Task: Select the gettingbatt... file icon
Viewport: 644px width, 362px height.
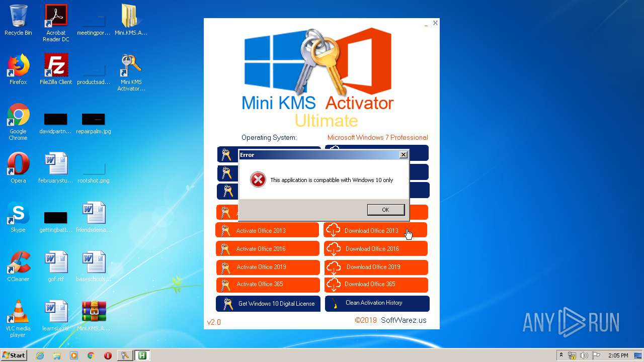Action: 56,222
